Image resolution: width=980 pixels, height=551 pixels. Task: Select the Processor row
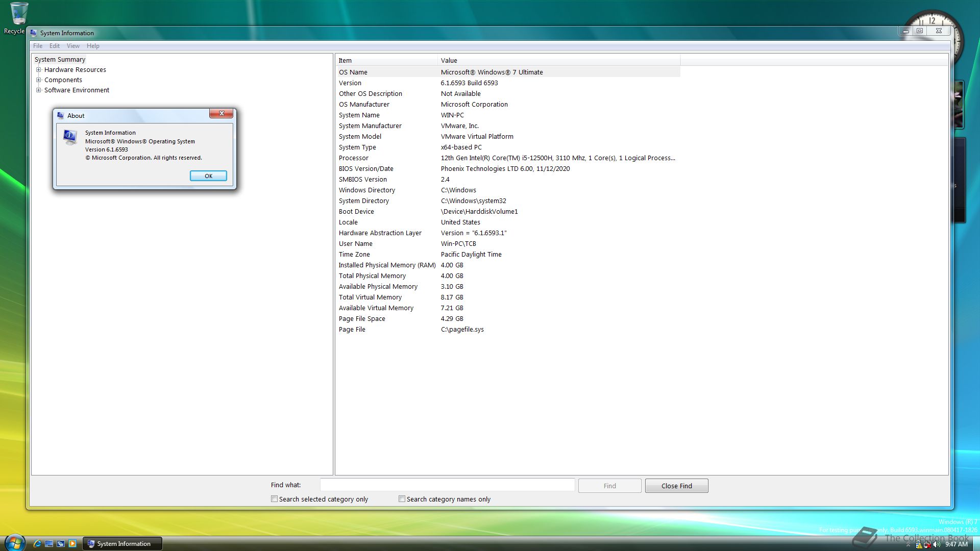(508, 158)
